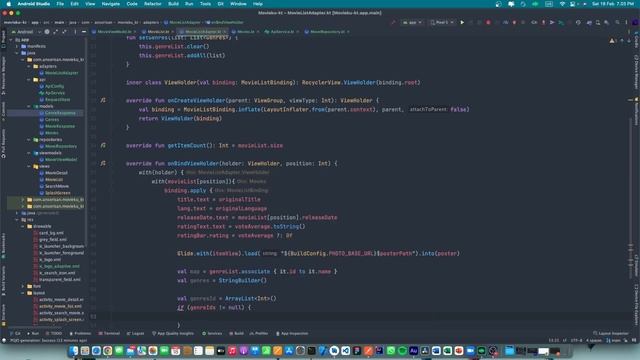Click the override gutter icon beside onBindViewHolder
Viewport: 640px width, 360px height.
pos(103,163)
